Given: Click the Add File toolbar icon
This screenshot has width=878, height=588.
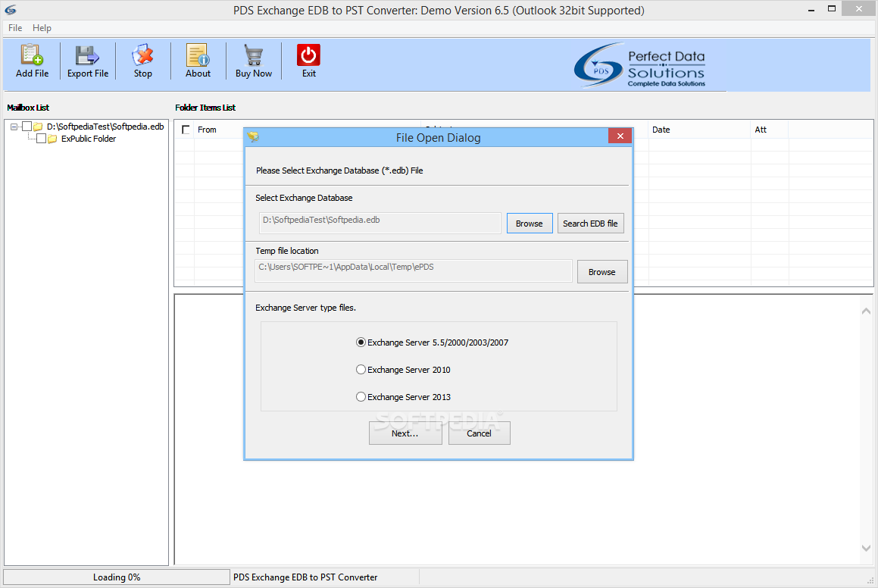Looking at the screenshot, I should [x=32, y=55].
